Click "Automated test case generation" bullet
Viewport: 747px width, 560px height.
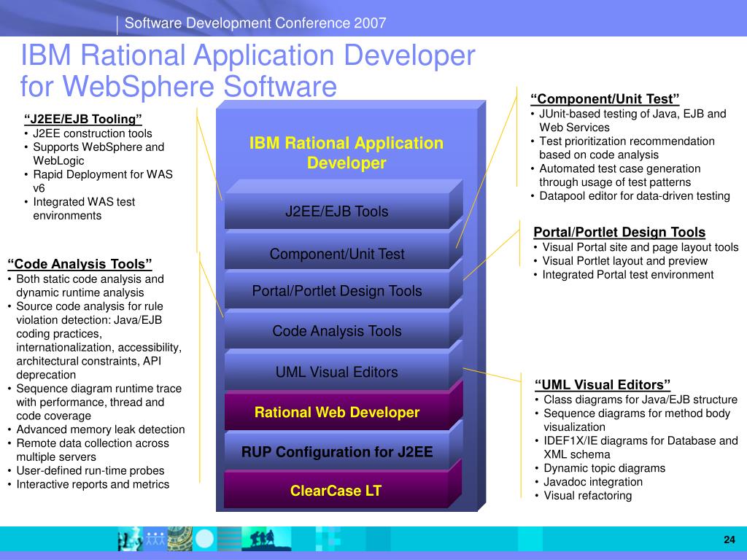[619, 175]
